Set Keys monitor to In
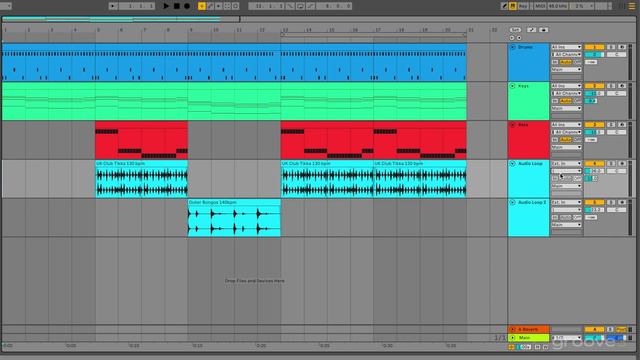The height and width of the screenshot is (360, 640). [555, 101]
